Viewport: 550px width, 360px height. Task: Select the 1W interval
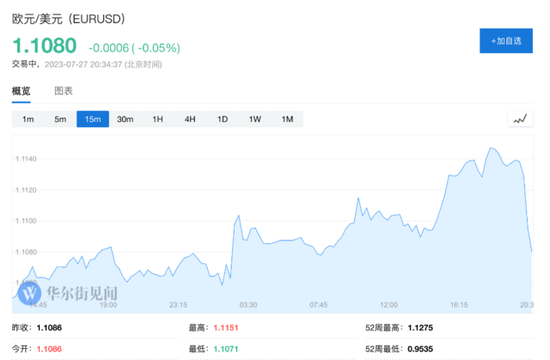(x=255, y=119)
